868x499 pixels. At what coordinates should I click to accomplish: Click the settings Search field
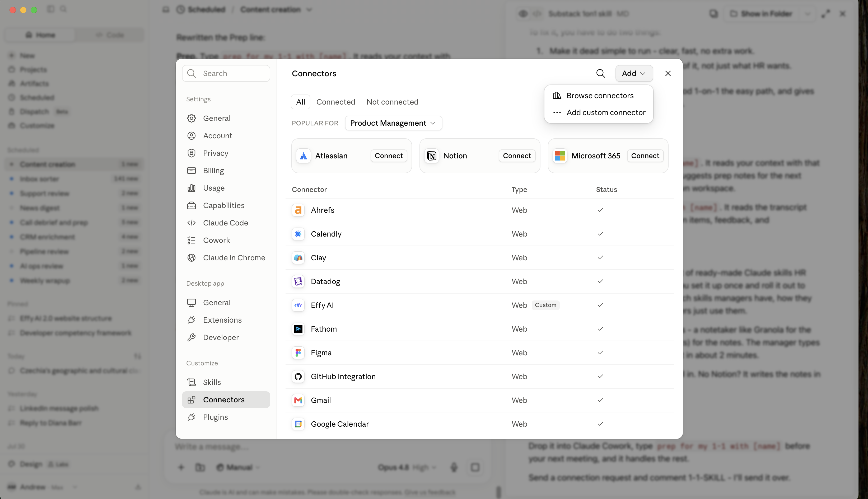coord(226,73)
